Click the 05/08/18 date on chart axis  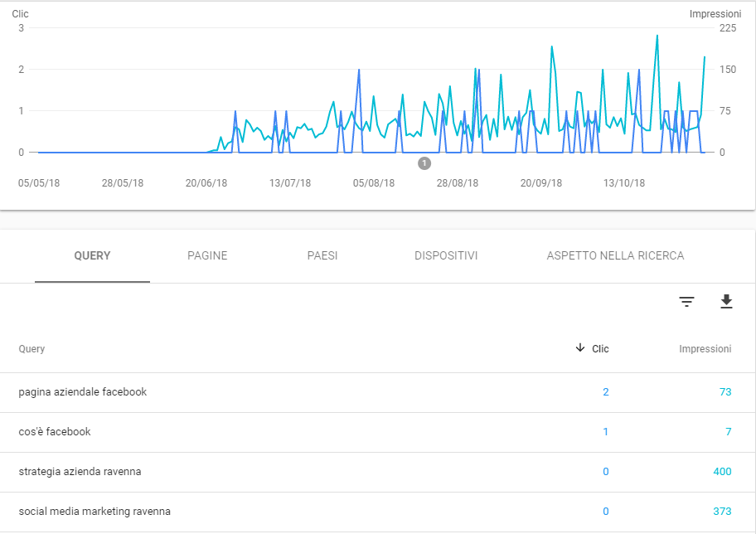point(374,183)
